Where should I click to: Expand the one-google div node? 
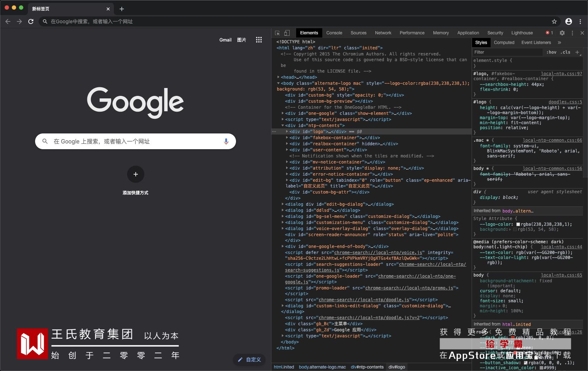pos(283,113)
